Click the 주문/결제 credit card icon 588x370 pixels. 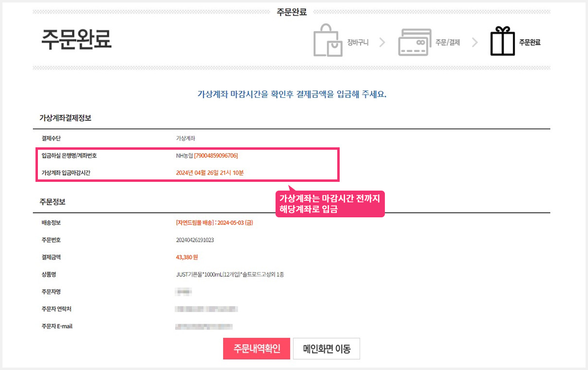[x=415, y=41]
